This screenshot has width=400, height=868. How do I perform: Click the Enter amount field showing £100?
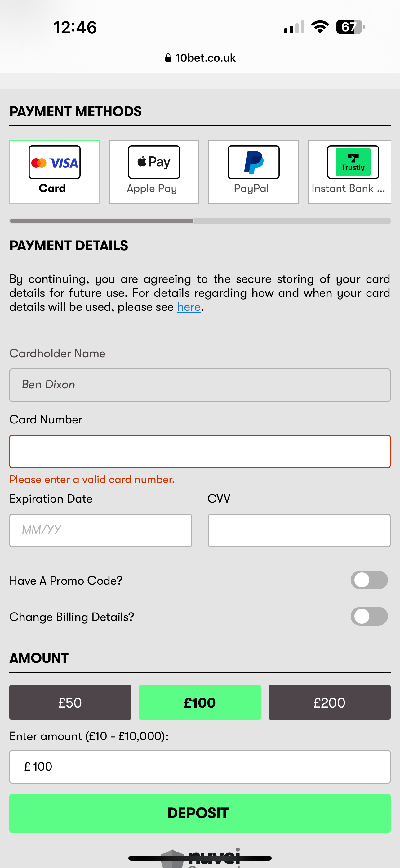(x=200, y=766)
